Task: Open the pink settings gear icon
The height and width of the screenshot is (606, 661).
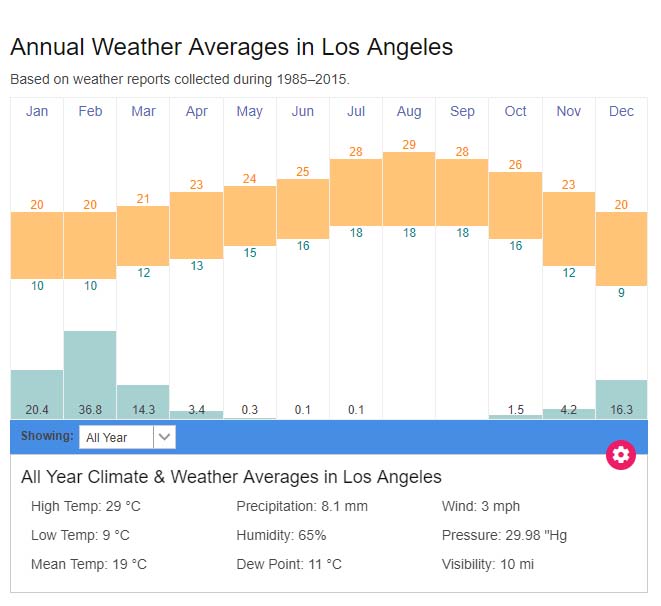Action: point(621,455)
